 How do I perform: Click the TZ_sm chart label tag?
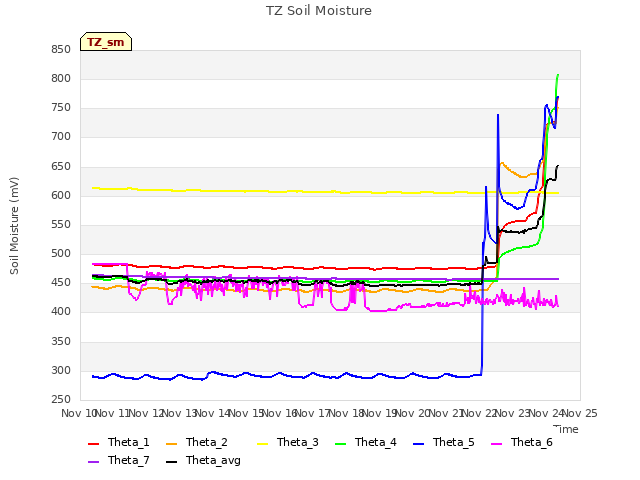click(106, 42)
